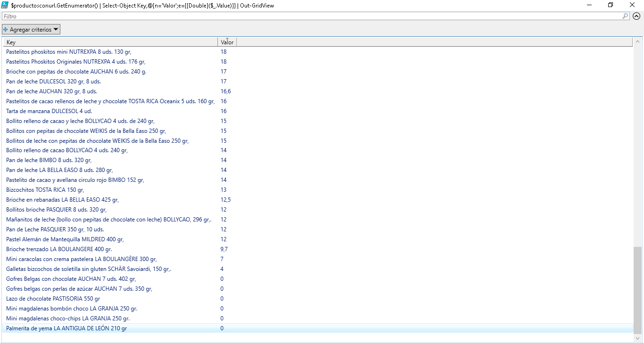The image size is (644, 343).
Task: Select the Lazo de chocolate PASTISORIA row
Action: pos(53,299)
